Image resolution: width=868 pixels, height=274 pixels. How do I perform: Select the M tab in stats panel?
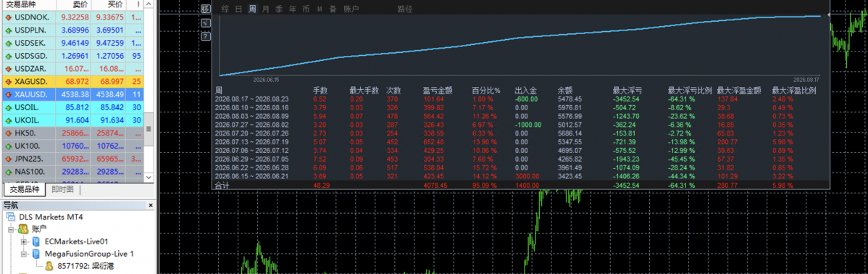320,9
